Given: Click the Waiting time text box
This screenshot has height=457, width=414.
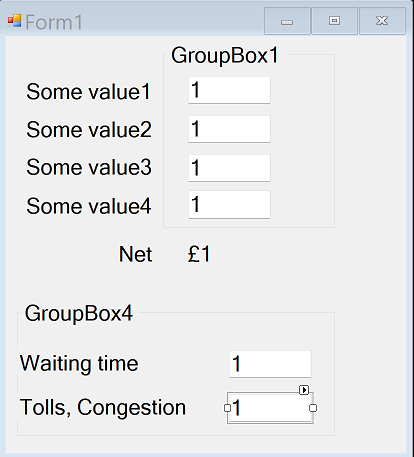Looking at the screenshot, I should (270, 364).
